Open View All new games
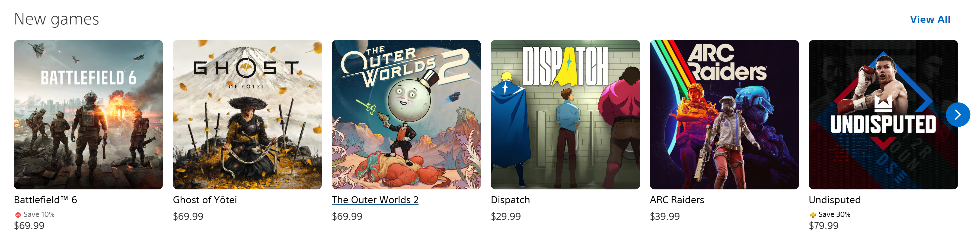The height and width of the screenshot is (247, 980). point(930,20)
